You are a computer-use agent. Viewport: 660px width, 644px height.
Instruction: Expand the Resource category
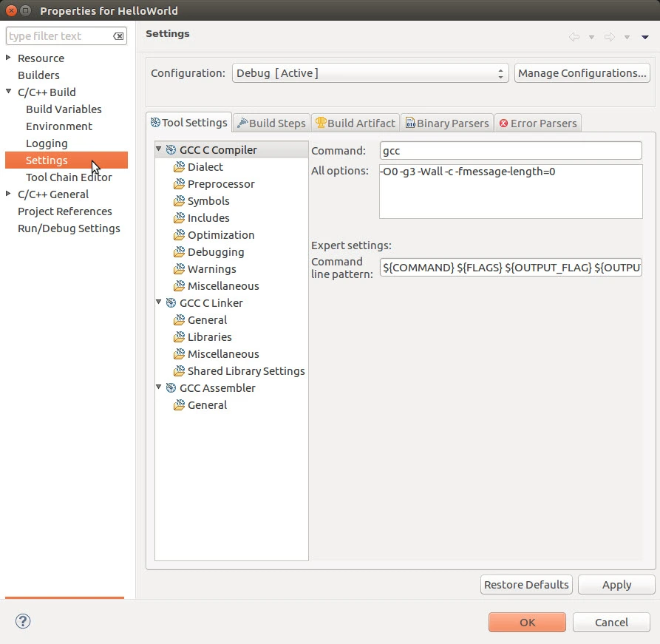(9, 58)
